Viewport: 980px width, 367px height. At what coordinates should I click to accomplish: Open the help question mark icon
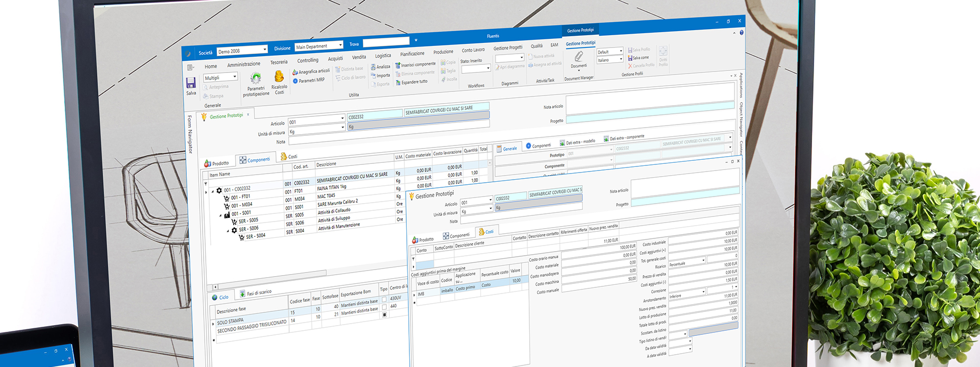(742, 33)
